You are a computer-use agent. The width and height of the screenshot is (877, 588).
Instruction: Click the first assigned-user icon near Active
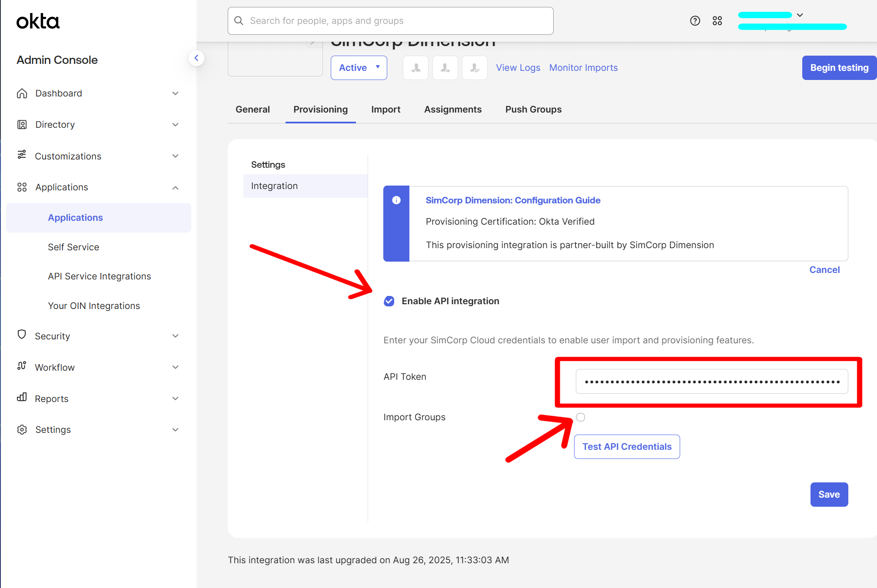point(415,68)
